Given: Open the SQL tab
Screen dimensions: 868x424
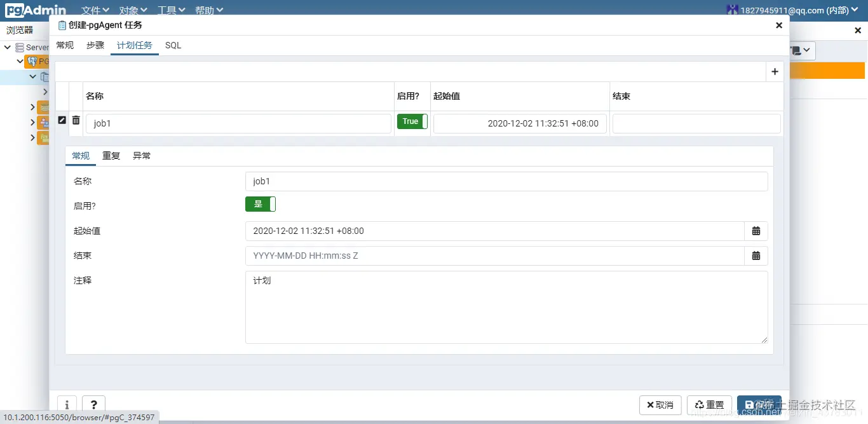Looking at the screenshot, I should point(173,45).
